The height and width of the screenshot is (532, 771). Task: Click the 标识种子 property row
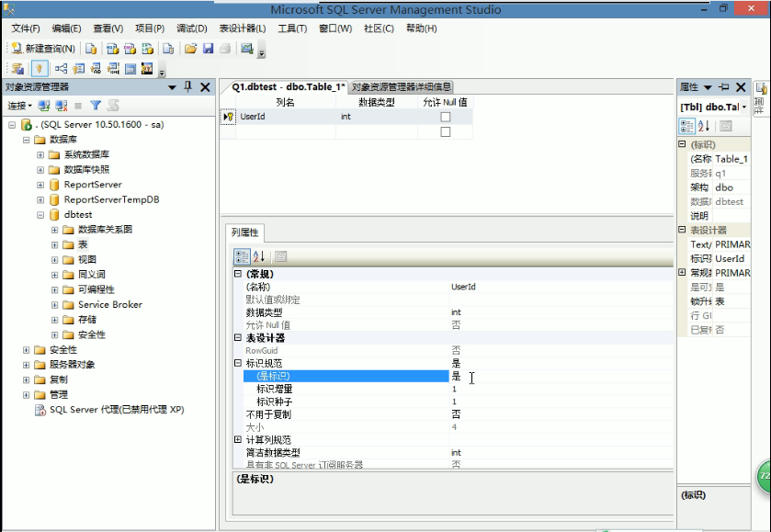(x=453, y=402)
